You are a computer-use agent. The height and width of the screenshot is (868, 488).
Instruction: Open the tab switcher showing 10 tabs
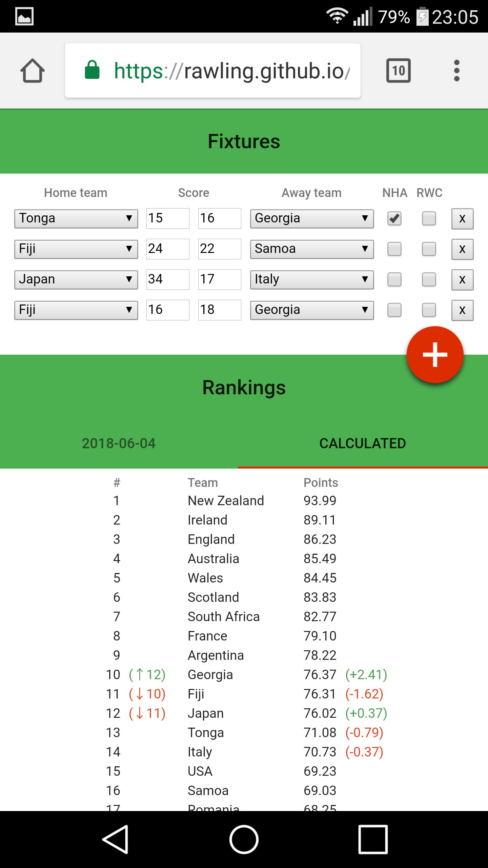tap(398, 71)
